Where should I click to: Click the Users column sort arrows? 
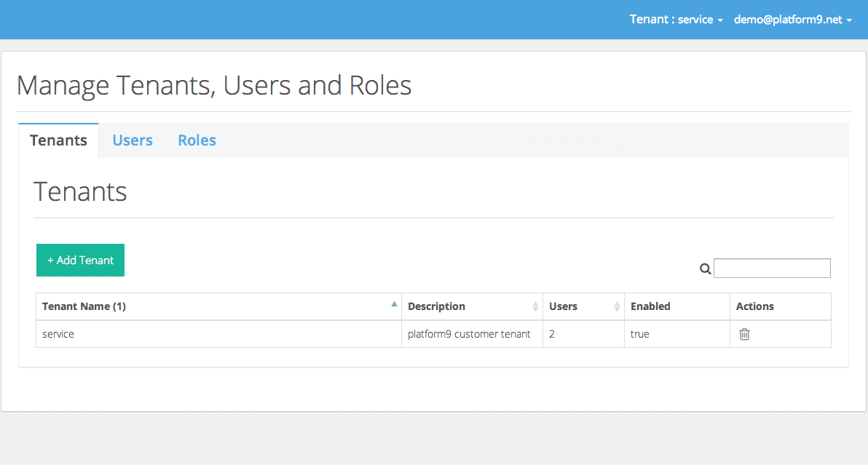[x=617, y=306]
